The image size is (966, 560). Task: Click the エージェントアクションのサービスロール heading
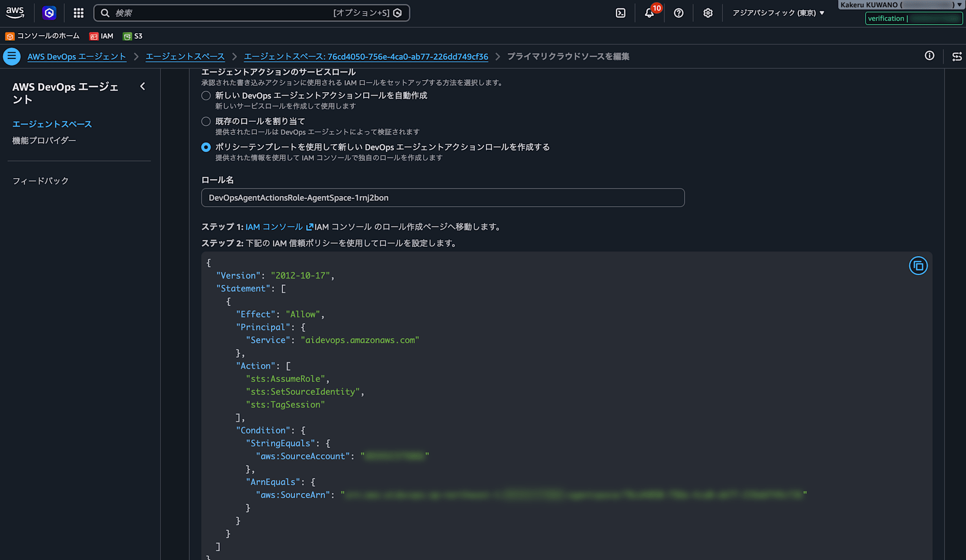[279, 72]
